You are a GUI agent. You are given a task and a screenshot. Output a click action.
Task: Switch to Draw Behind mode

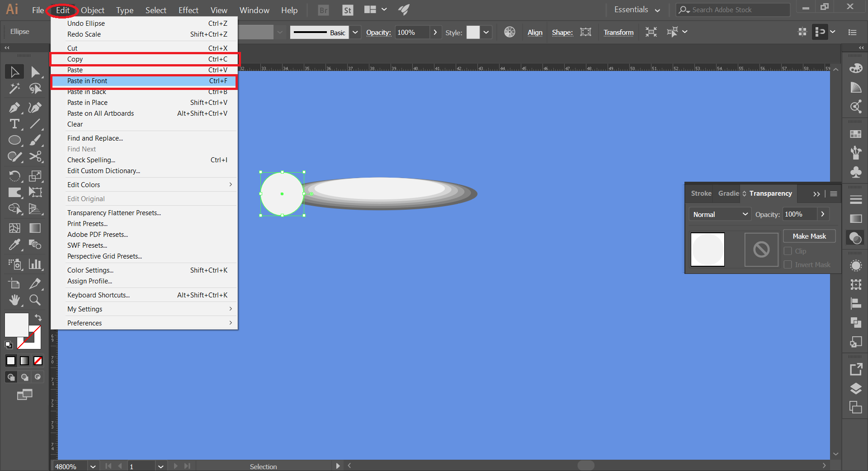click(24, 377)
